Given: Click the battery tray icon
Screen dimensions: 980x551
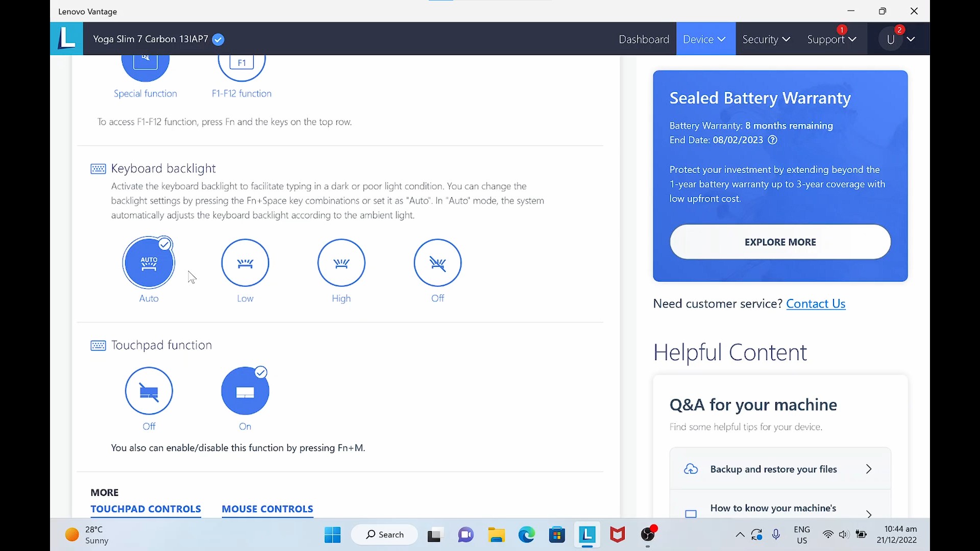Looking at the screenshot, I should point(862,535).
